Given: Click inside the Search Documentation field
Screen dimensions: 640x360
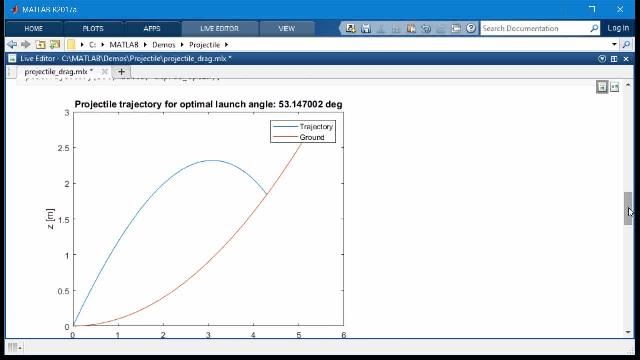Looking at the screenshot, I should pos(535,28).
